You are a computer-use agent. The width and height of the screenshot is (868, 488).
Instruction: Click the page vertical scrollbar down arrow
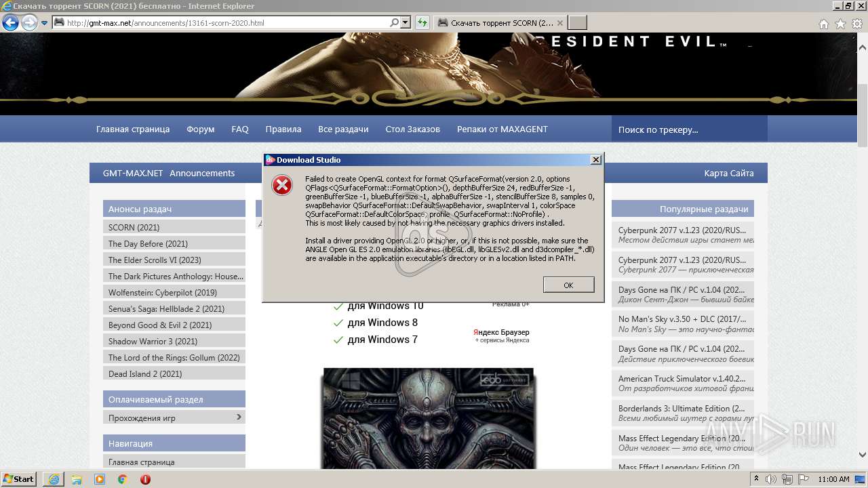point(863,455)
